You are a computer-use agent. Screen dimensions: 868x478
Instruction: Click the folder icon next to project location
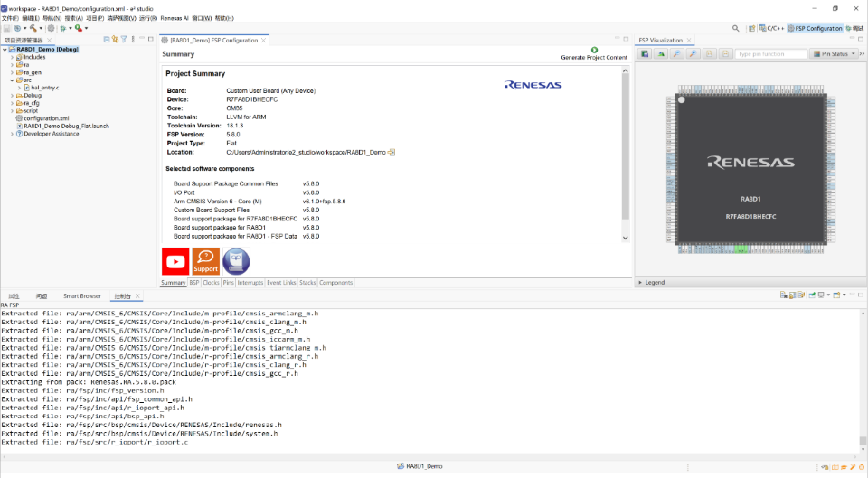[392, 152]
